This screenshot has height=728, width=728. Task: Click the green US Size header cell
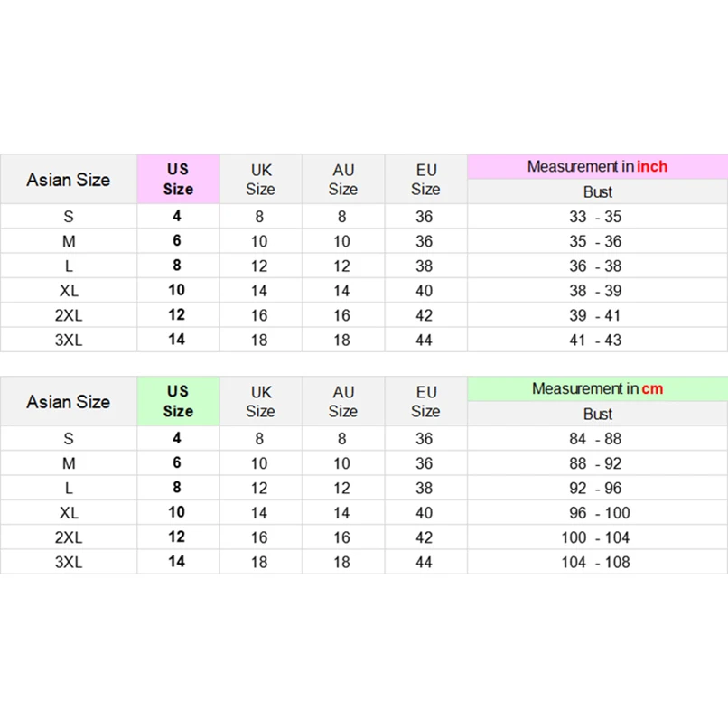pos(178,401)
